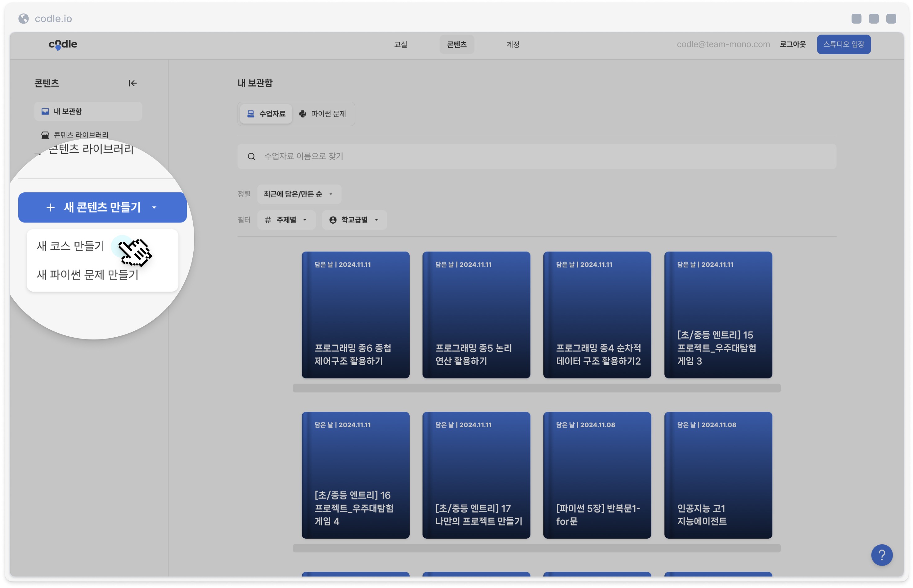Select 새 코스 만들기 from the menu
Image resolution: width=913 pixels, height=588 pixels.
click(71, 246)
